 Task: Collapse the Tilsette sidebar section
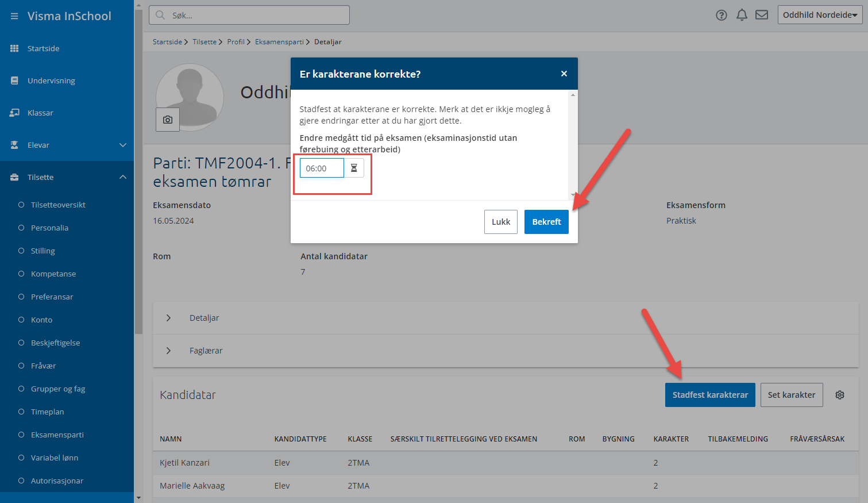pyautogui.click(x=123, y=177)
